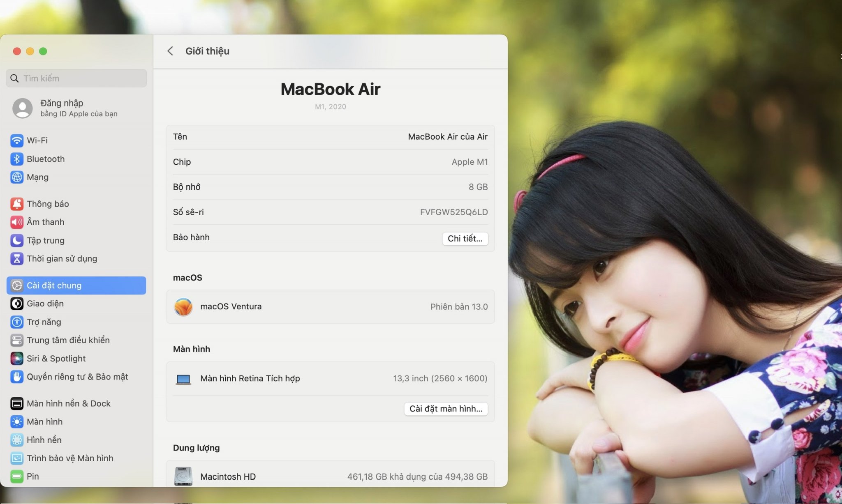Open Cài đặt màn hình... button
The image size is (842, 504).
(446, 409)
